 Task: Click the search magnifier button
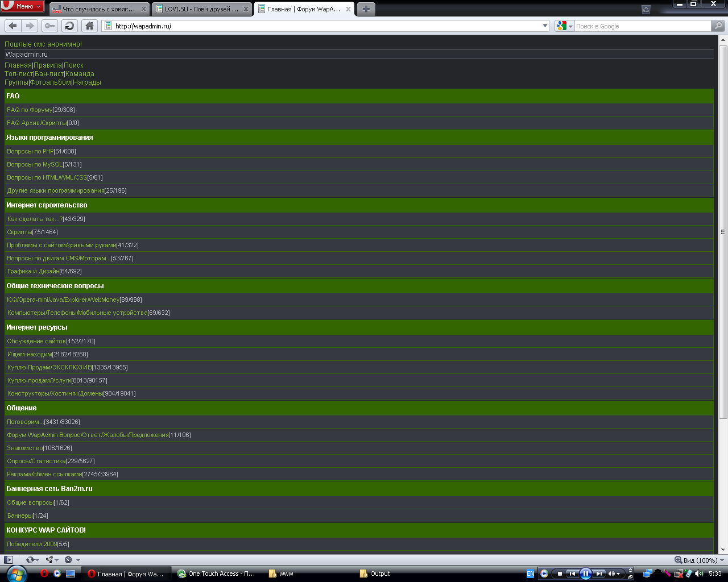point(718,26)
